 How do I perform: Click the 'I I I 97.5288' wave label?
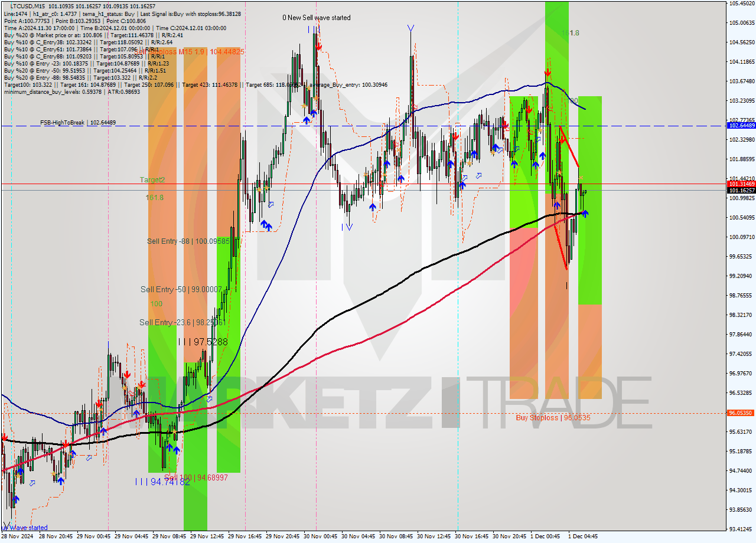(203, 342)
